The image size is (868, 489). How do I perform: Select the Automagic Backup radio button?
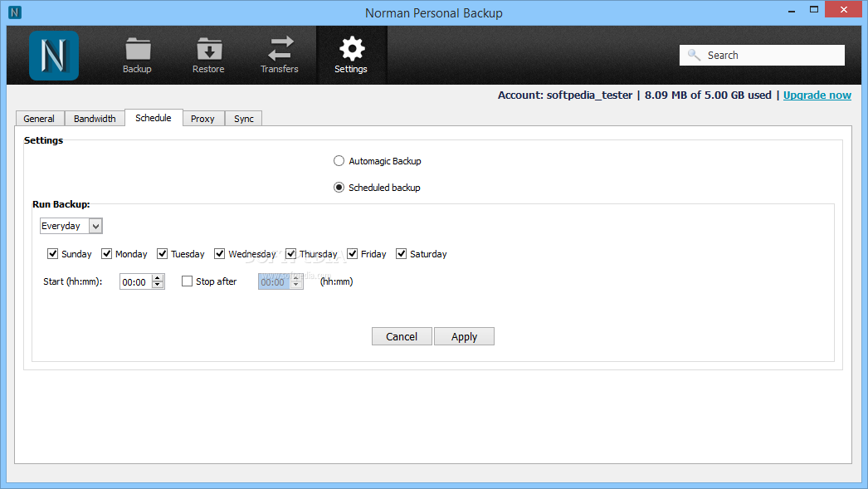click(339, 160)
